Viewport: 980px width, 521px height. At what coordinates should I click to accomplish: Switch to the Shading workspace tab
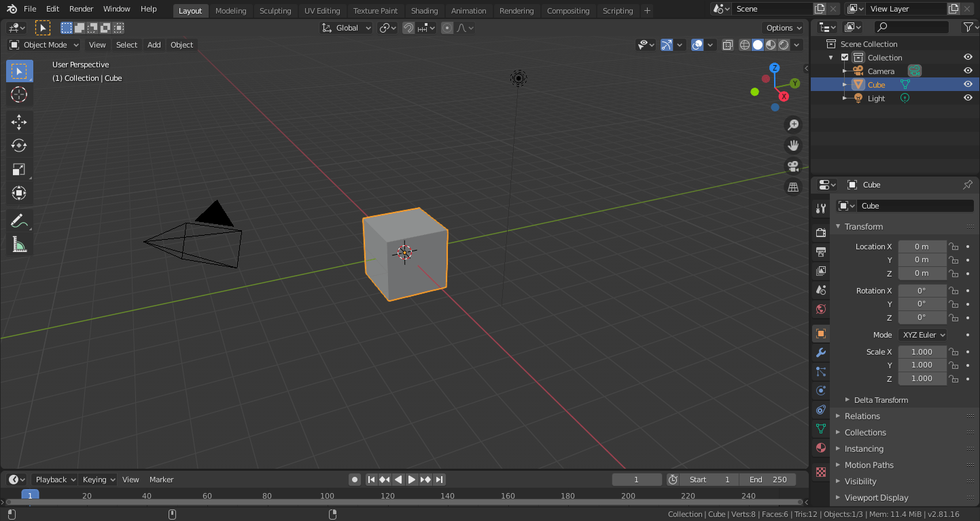click(x=424, y=10)
